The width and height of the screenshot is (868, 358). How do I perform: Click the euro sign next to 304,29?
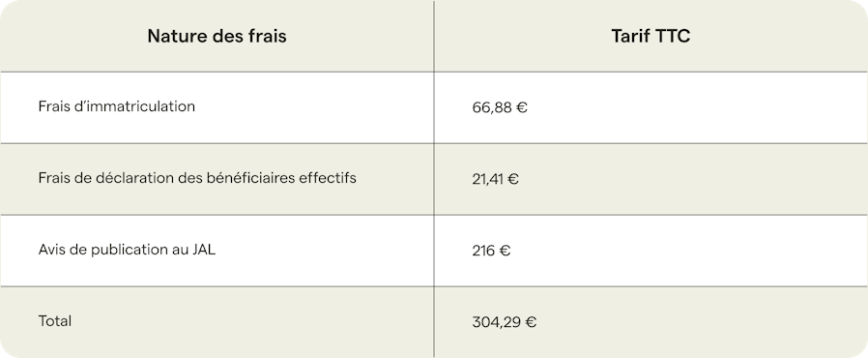[531, 322]
